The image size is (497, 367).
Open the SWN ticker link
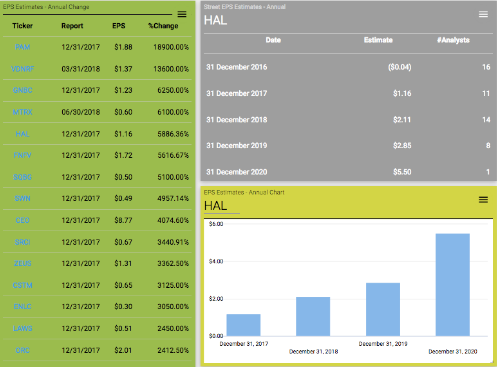click(23, 199)
